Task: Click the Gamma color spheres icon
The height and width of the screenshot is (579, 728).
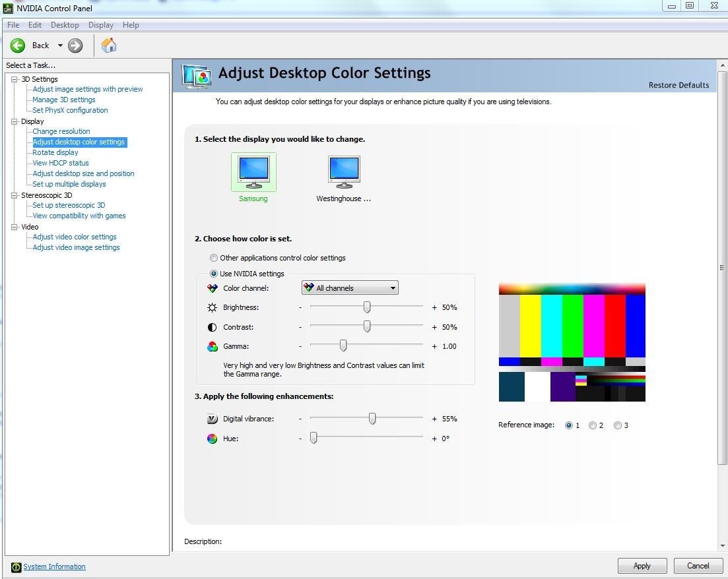Action: [212, 347]
